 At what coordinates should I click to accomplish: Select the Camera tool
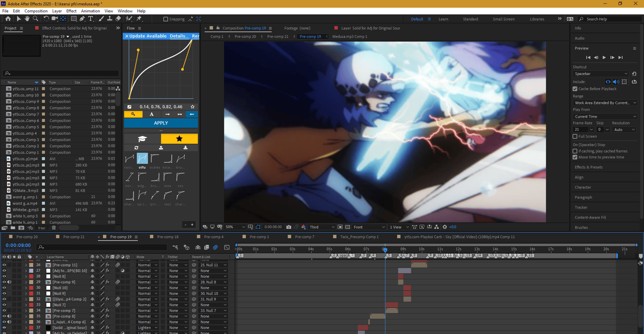click(55, 19)
